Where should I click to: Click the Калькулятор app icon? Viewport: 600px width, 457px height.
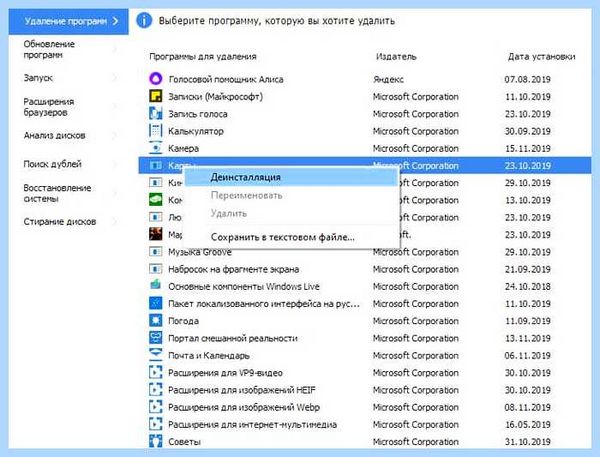(155, 131)
